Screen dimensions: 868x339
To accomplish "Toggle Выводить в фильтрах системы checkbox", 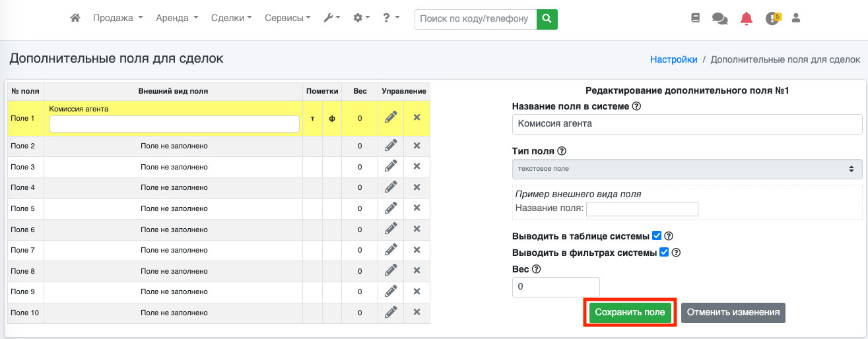I will 664,252.
